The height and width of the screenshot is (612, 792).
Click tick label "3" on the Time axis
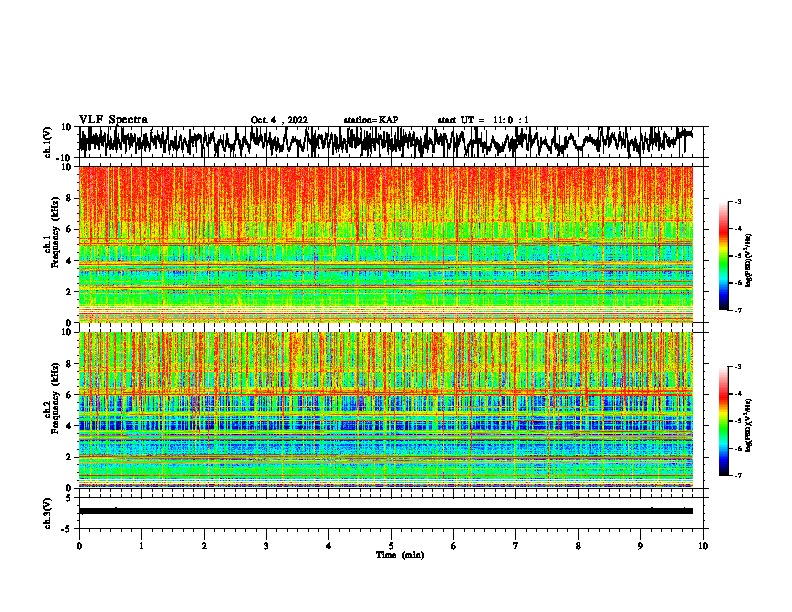click(x=266, y=546)
